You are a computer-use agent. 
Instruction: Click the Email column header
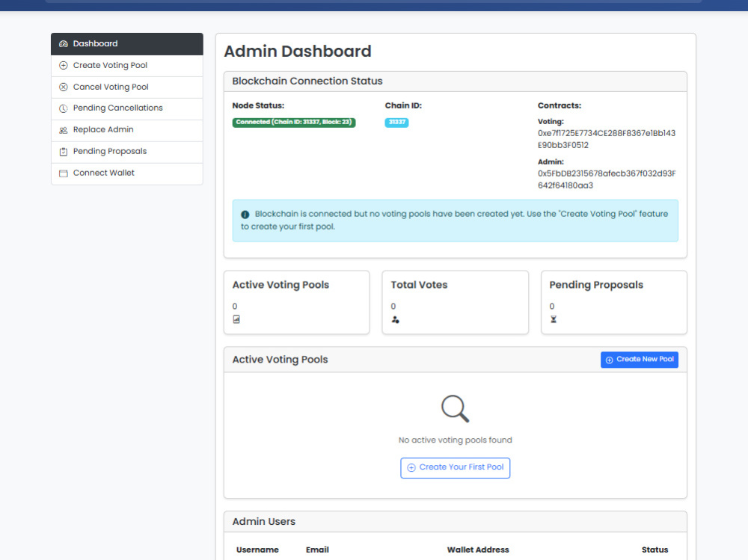click(317, 550)
